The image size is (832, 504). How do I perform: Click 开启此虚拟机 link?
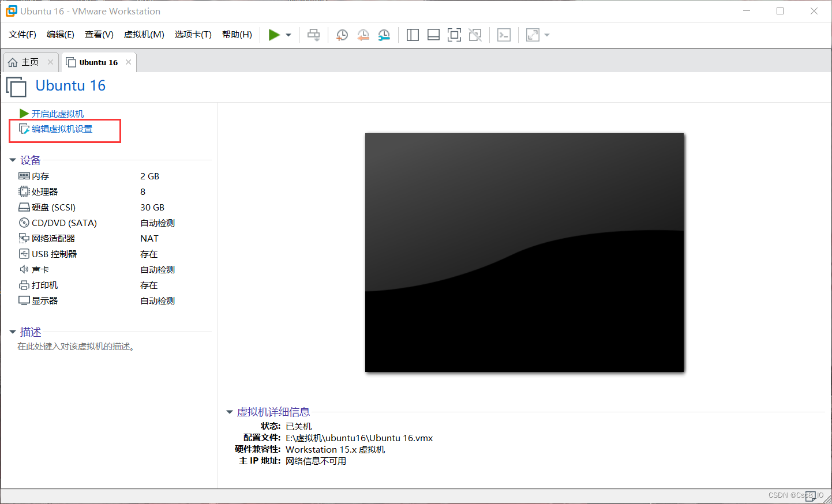(58, 114)
